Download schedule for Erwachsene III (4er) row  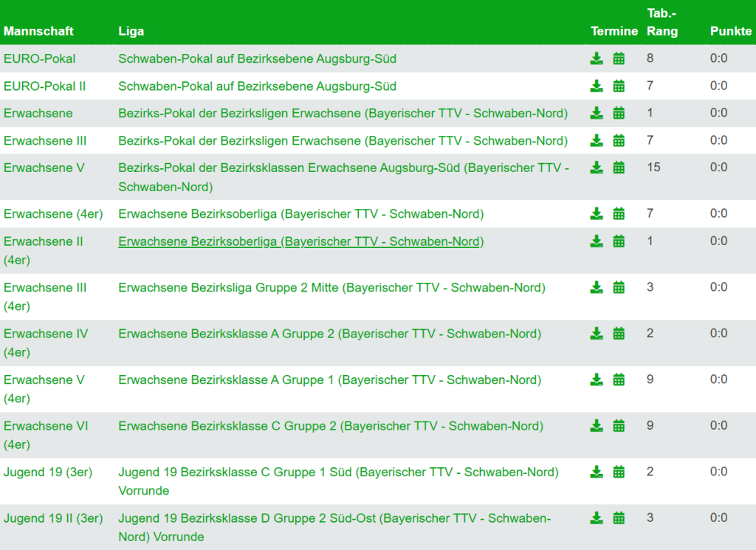[597, 287]
